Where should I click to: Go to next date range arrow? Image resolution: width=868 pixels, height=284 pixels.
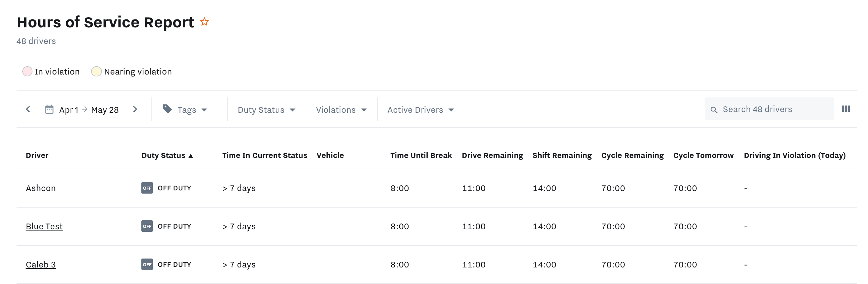[x=135, y=110]
